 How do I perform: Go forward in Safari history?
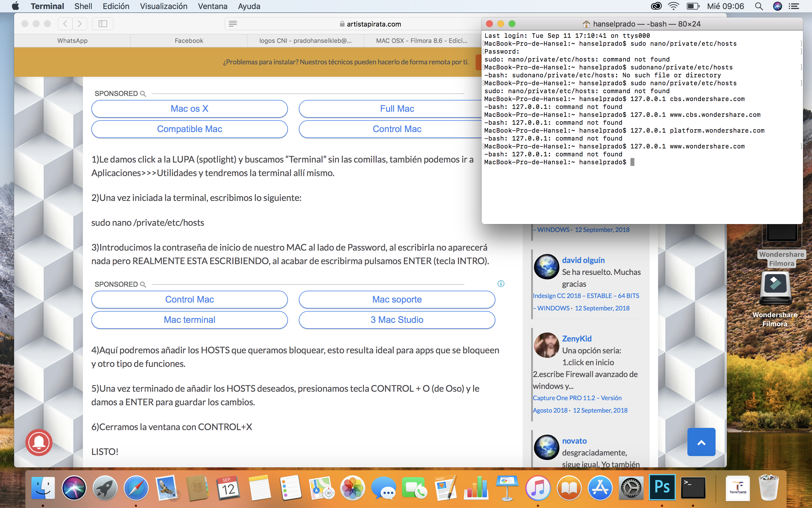[x=80, y=23]
